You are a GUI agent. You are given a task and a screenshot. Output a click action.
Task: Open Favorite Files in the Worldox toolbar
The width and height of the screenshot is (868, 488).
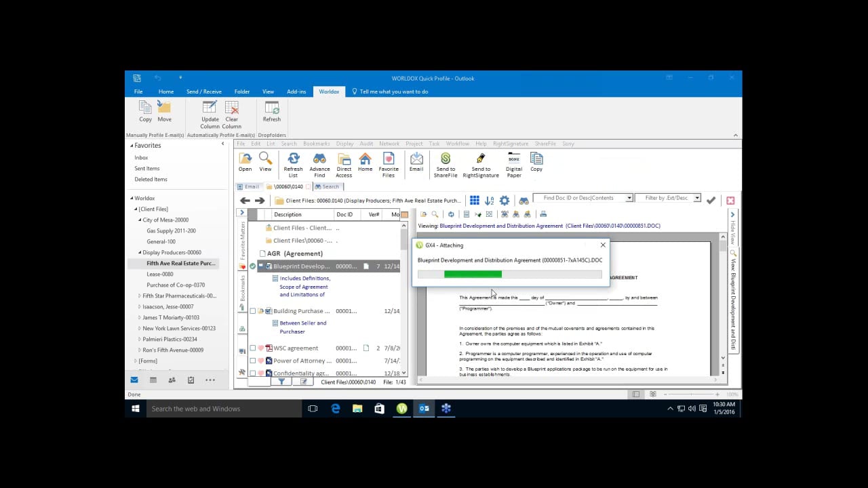[389, 159]
